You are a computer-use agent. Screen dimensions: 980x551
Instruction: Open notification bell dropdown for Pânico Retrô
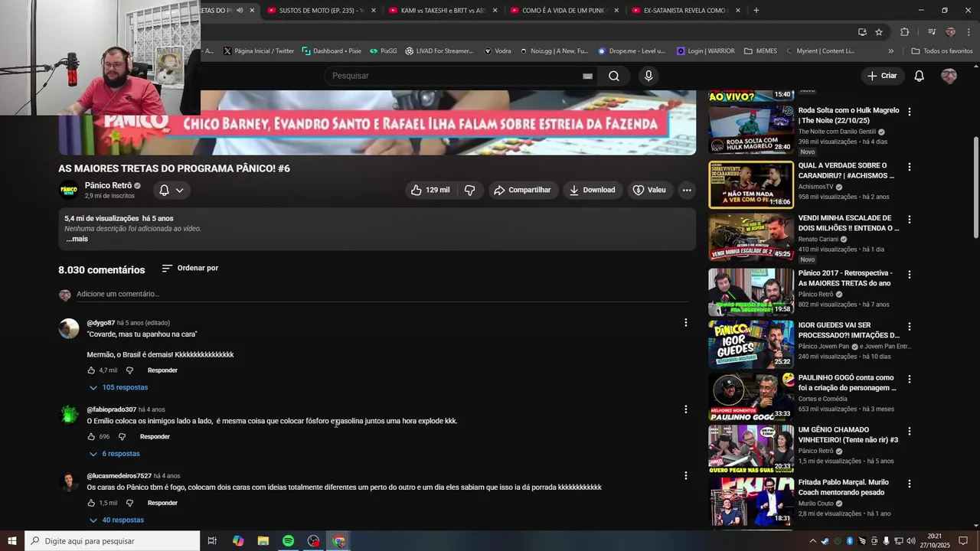[171, 190]
